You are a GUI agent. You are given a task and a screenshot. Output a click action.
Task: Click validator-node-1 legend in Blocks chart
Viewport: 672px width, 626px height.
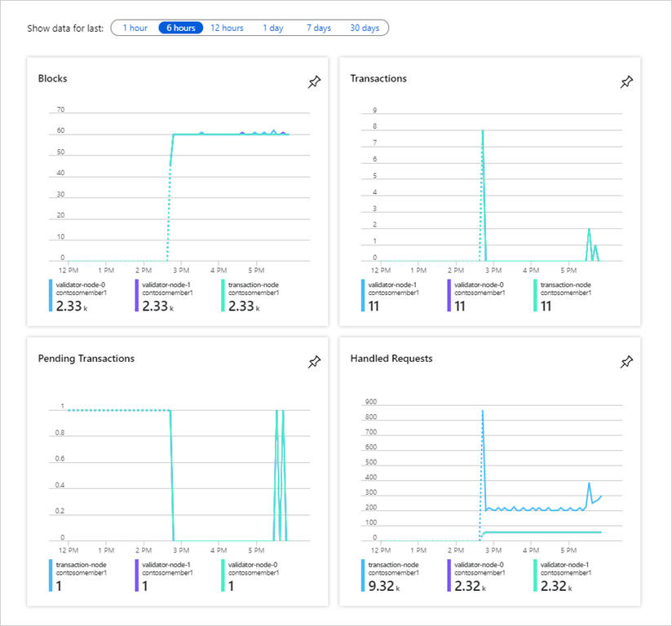click(166, 284)
